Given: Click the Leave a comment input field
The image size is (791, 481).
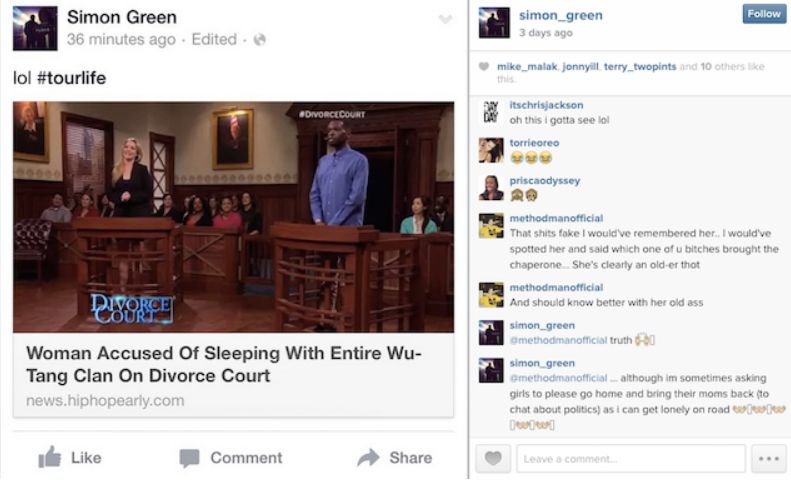Looking at the screenshot, I should click(631, 458).
